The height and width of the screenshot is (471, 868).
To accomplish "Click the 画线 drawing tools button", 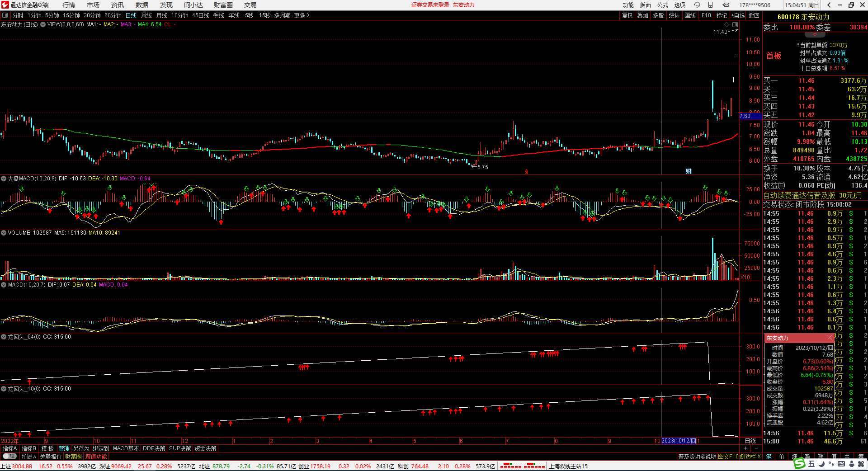I will [690, 15].
